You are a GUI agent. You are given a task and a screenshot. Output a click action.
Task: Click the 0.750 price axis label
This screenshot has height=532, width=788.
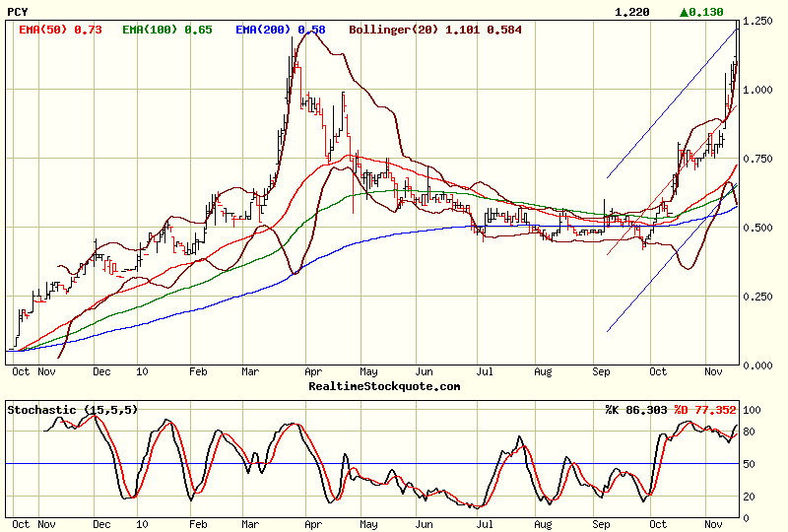pos(757,159)
